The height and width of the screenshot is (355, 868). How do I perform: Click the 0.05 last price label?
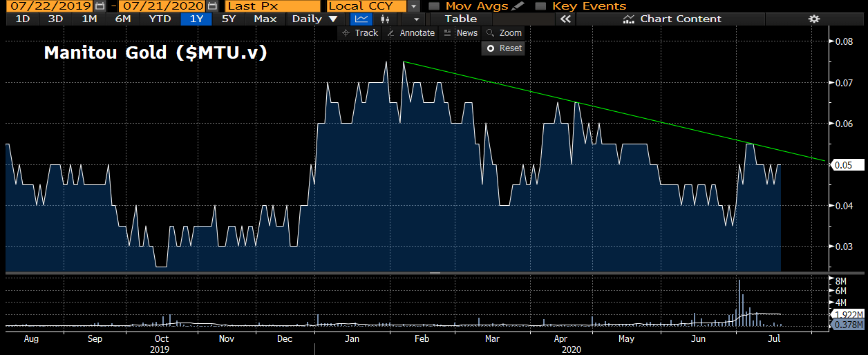pos(847,165)
